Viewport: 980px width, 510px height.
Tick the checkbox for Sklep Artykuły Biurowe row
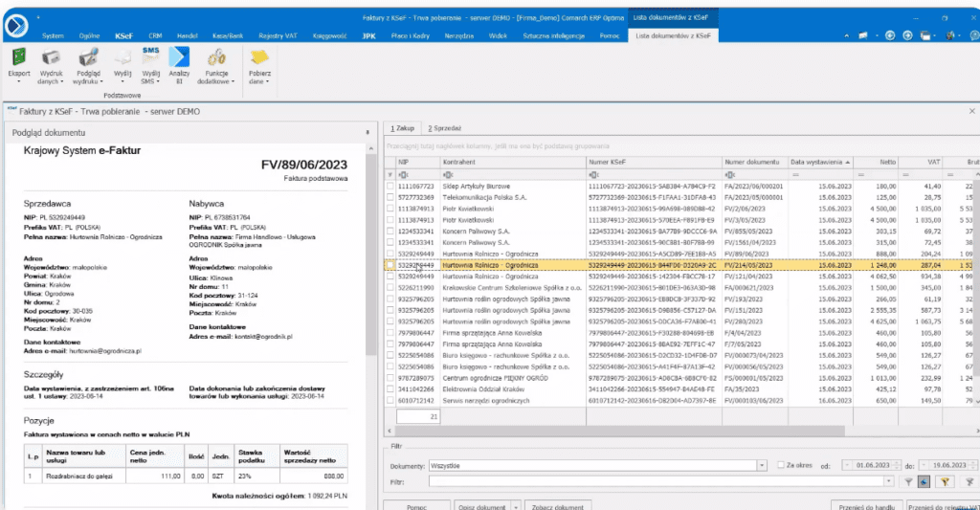pos(390,185)
